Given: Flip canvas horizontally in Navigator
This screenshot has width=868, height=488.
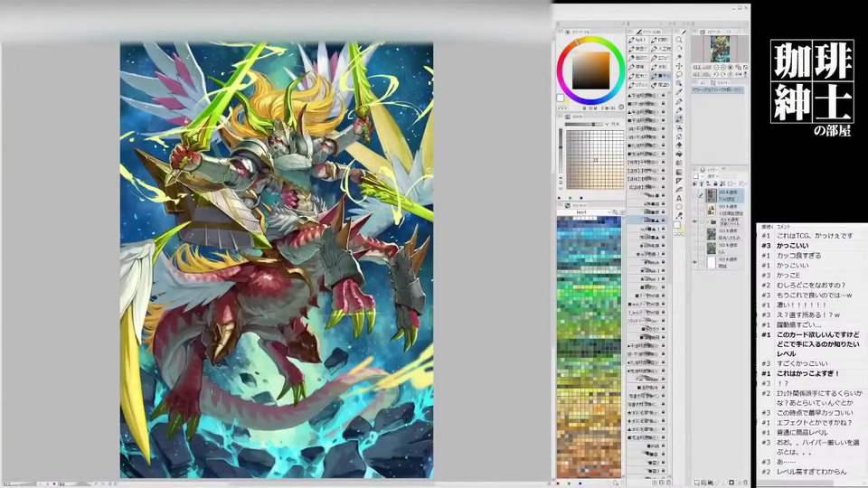Looking at the screenshot, I should tap(739, 74).
